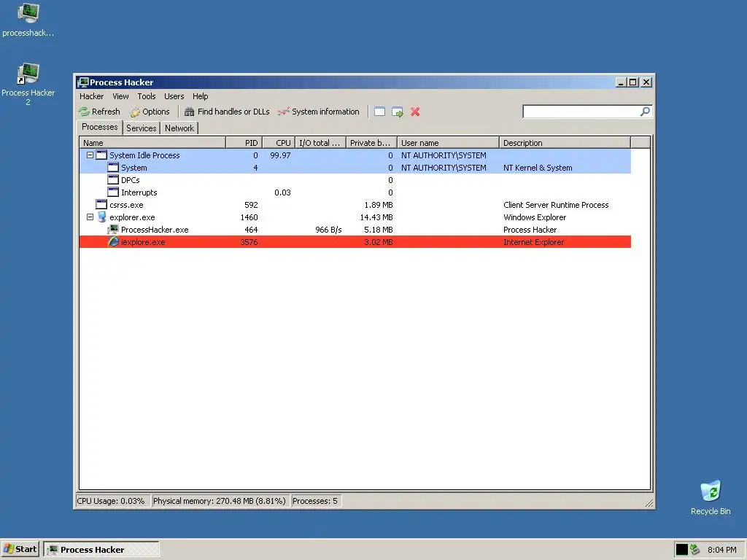Click the '966 B/s' I/O value
The width and height of the screenshot is (747, 560).
[328, 230]
